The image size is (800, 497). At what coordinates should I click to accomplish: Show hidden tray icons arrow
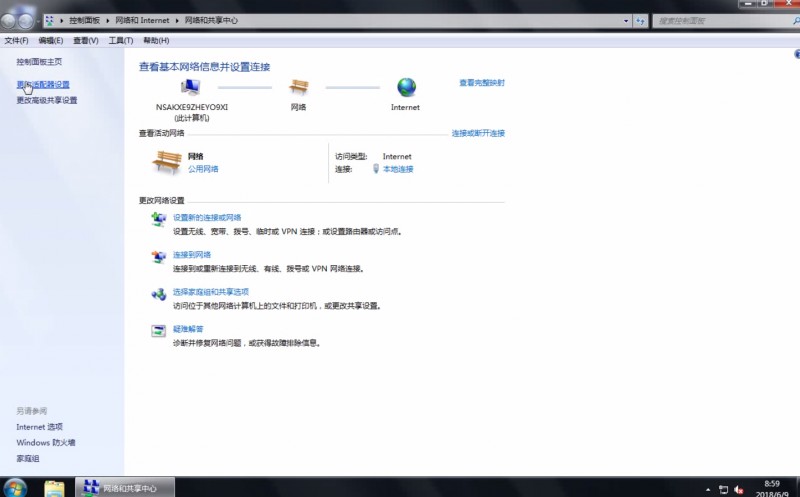click(x=708, y=490)
